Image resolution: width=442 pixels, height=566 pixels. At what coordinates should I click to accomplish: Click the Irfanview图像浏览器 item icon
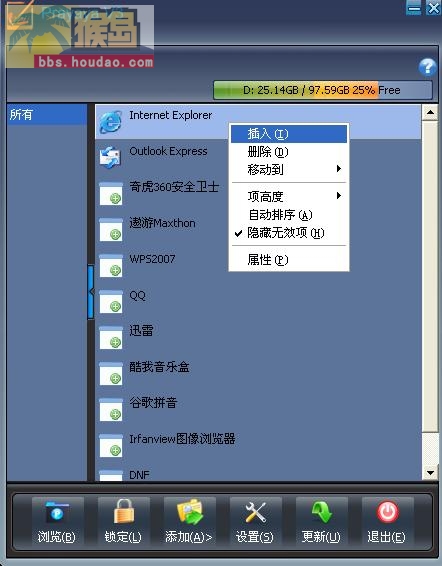pyautogui.click(x=111, y=446)
